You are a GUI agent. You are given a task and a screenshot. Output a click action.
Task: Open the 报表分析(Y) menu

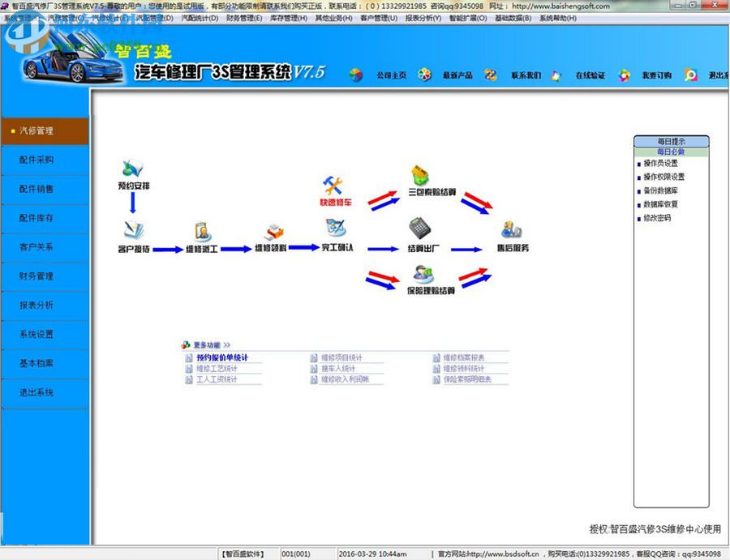click(x=423, y=18)
